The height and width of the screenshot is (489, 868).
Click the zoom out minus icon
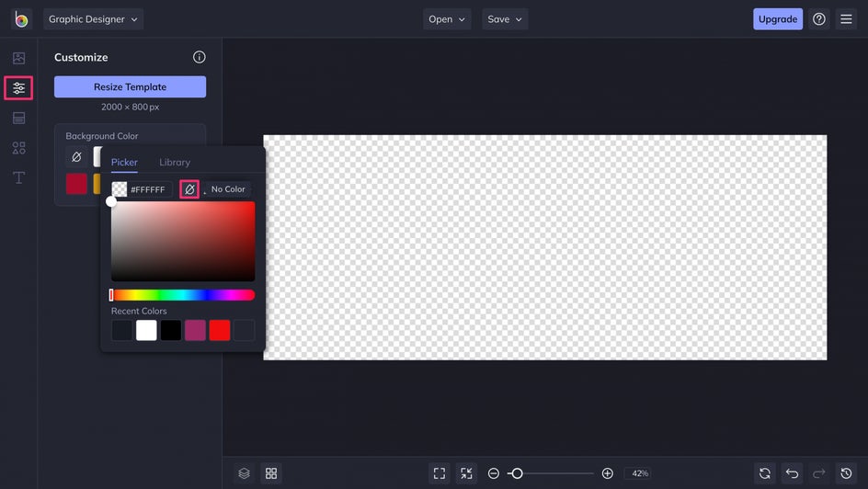493,473
